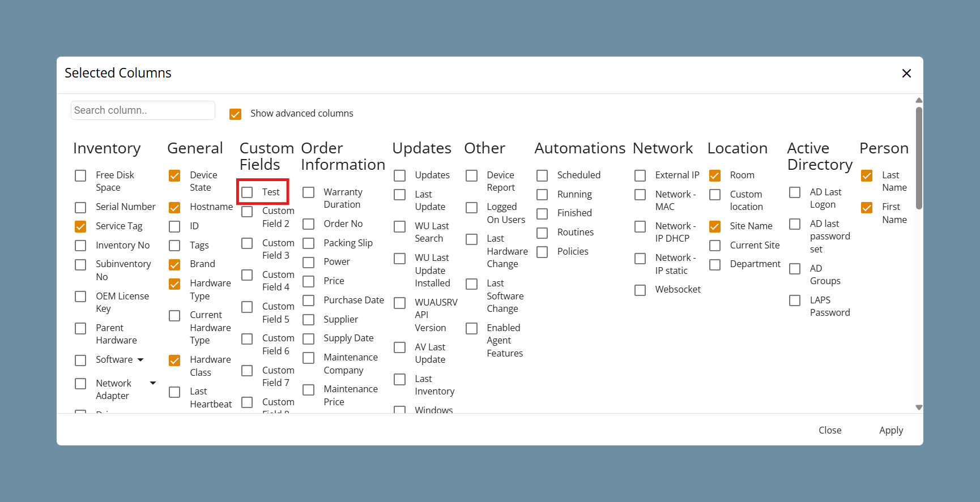Check the Supplier checkbox
Screen dimensions: 980x502
(x=308, y=320)
